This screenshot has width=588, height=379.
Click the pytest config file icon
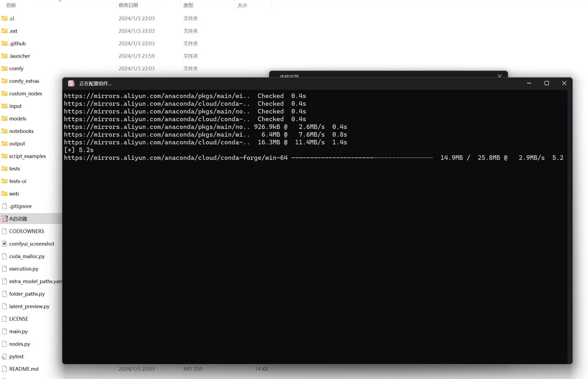point(5,356)
